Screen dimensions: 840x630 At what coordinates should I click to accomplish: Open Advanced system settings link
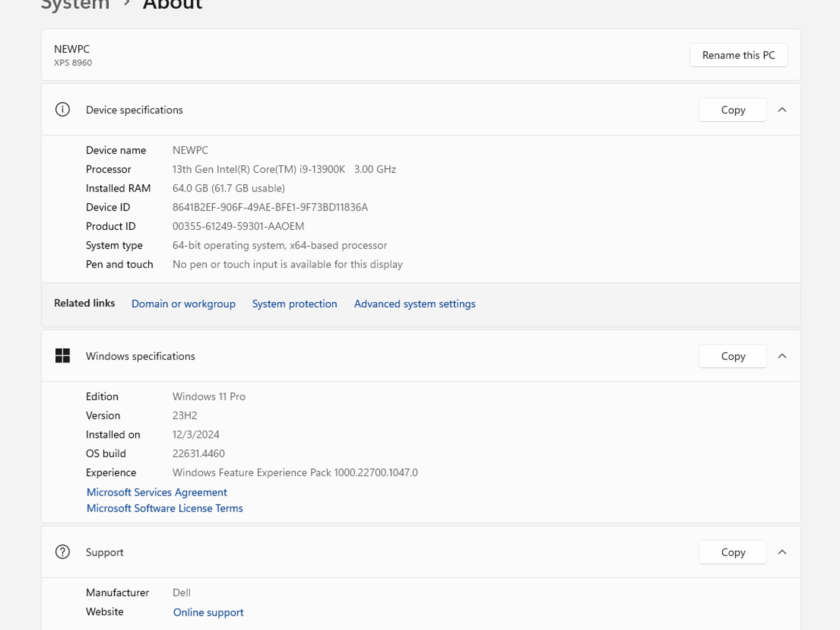click(415, 304)
